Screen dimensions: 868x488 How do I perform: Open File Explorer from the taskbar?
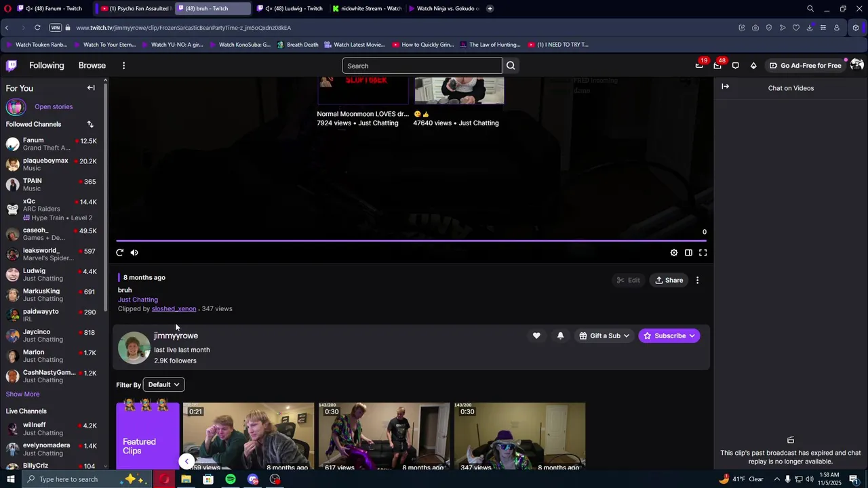click(186, 479)
